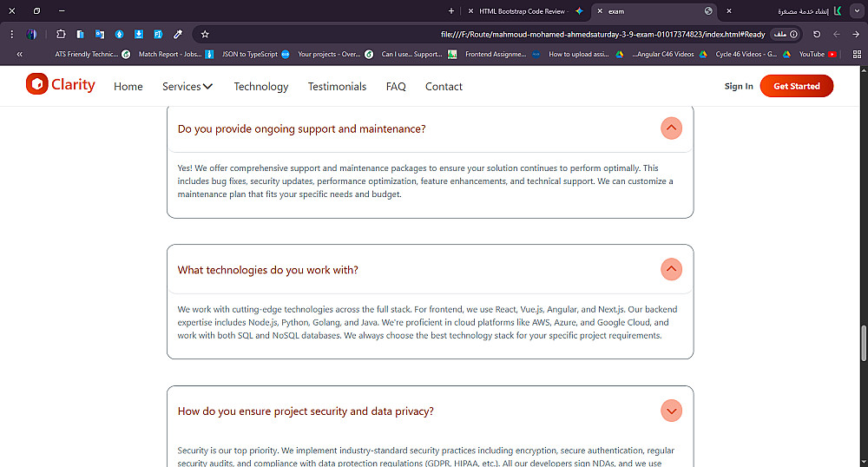The width and height of the screenshot is (868, 467).
Task: Show more bookmarks with double-chevron
Action: pyautogui.click(x=19, y=54)
